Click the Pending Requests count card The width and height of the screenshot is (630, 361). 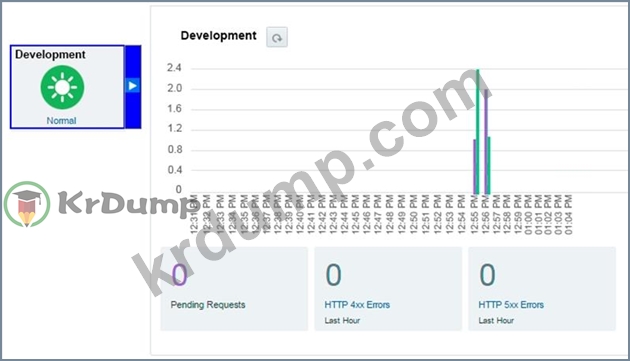click(234, 289)
